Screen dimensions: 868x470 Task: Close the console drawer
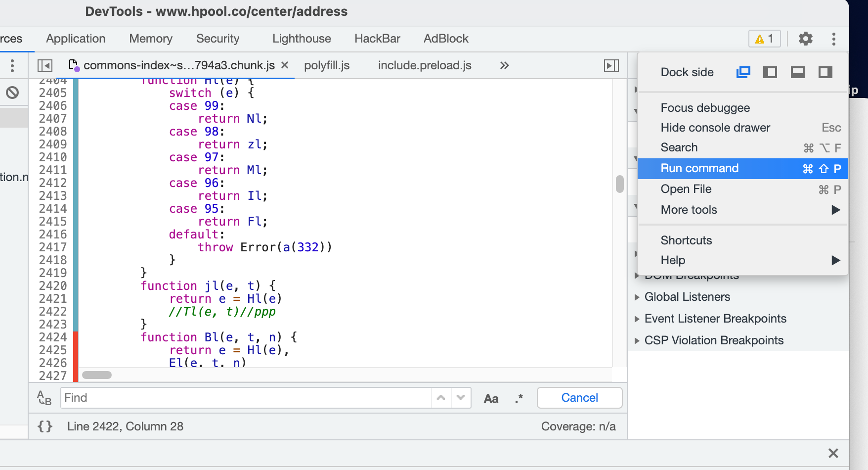(x=833, y=453)
